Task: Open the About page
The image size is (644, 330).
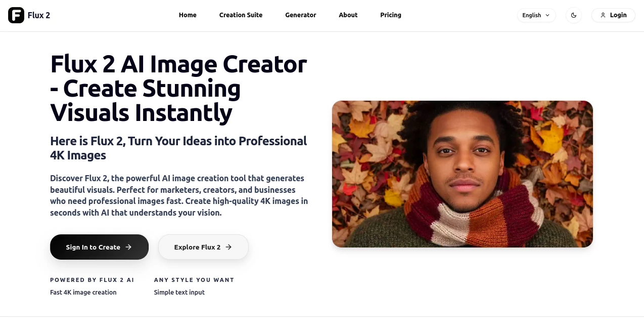Action: point(348,15)
